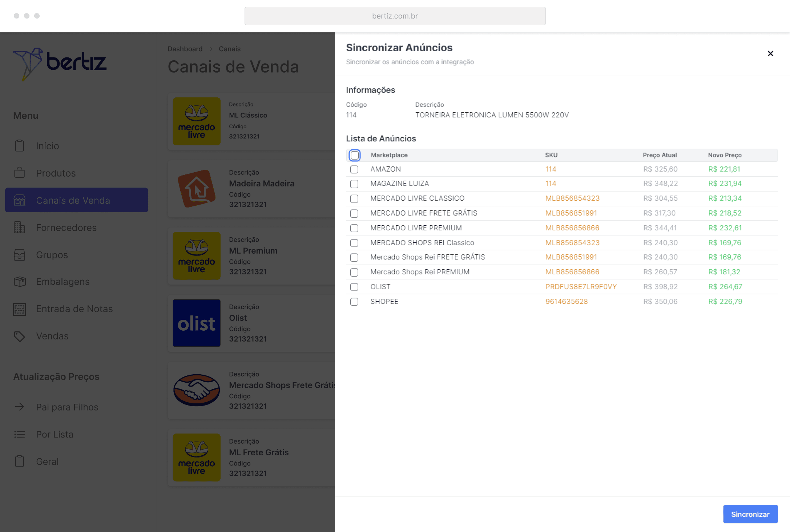
Task: Click the new price R$ 221,81
Action: pyautogui.click(x=724, y=169)
